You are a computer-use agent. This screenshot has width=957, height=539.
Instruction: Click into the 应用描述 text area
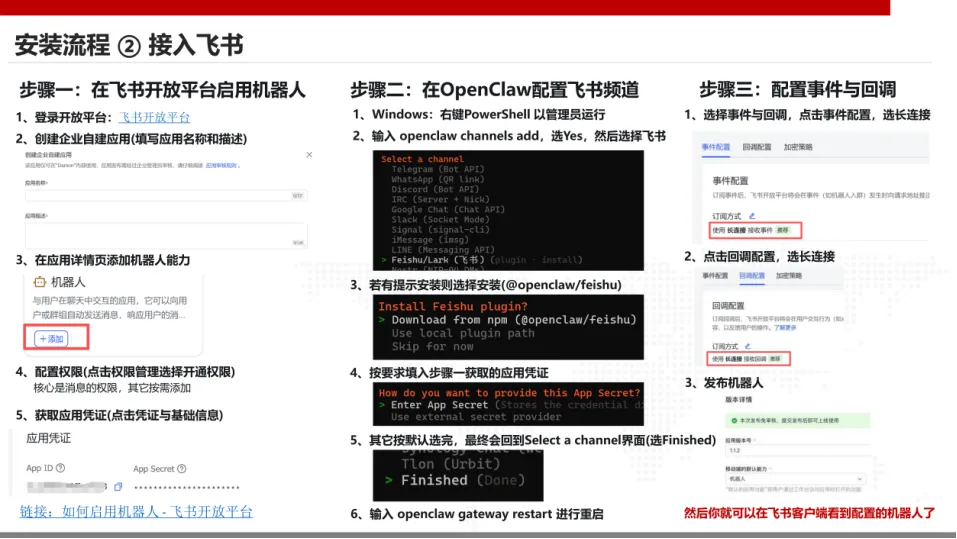166,235
